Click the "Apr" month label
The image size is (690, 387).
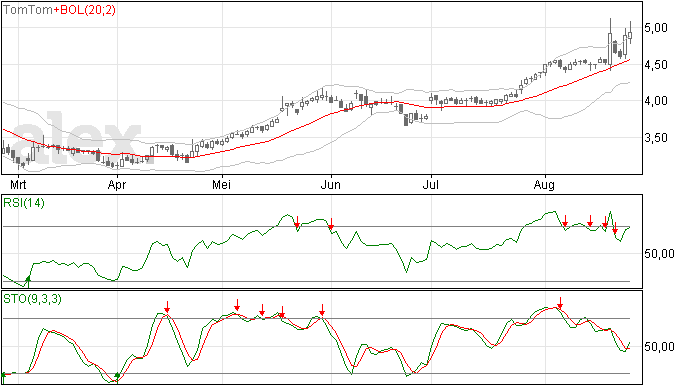point(117,184)
